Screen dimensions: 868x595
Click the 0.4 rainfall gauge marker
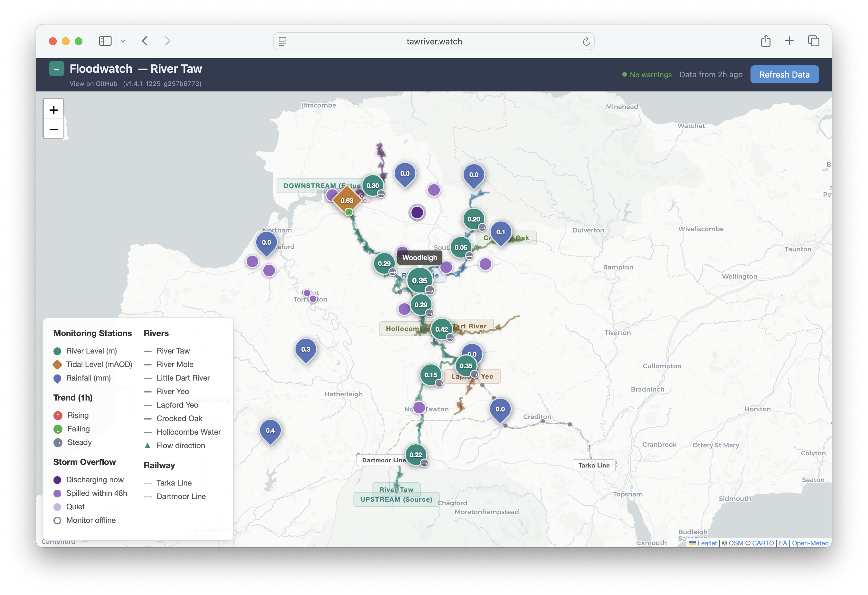[x=270, y=431]
